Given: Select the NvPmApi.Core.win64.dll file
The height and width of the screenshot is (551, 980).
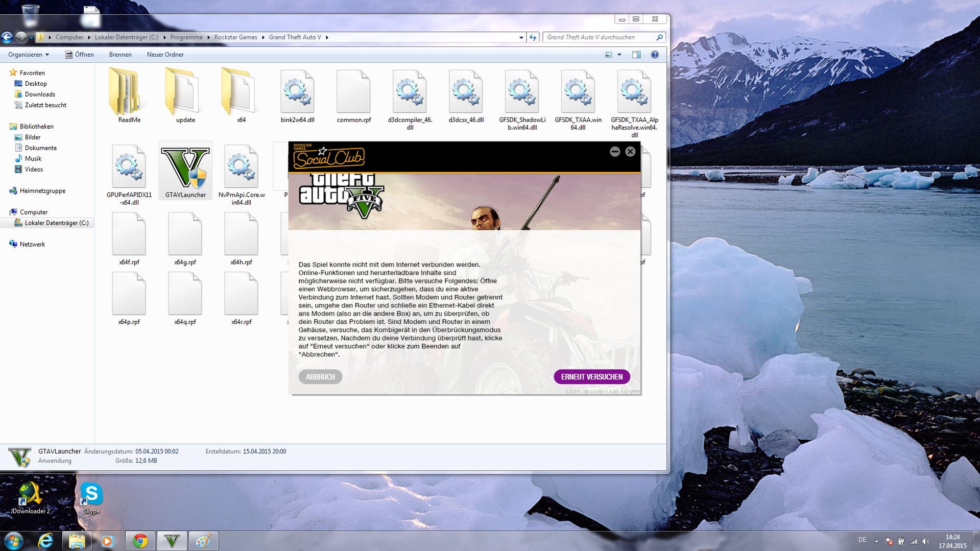Looking at the screenshot, I should coord(241,175).
